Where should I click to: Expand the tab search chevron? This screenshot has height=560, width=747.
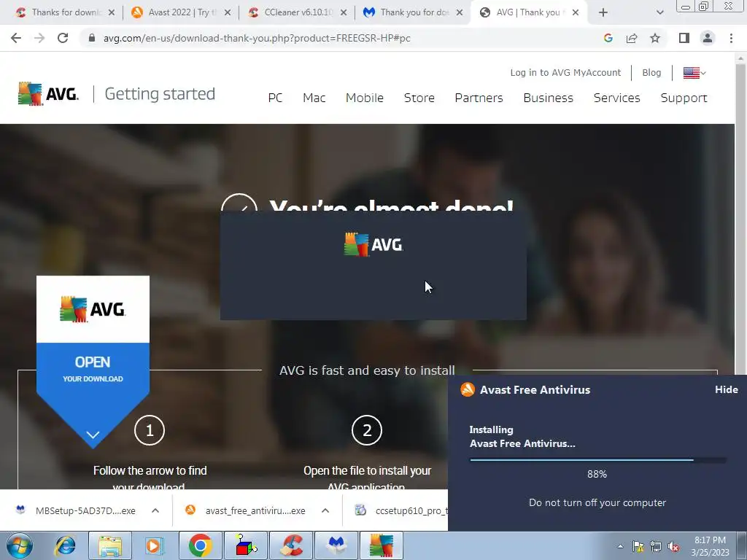tap(659, 12)
